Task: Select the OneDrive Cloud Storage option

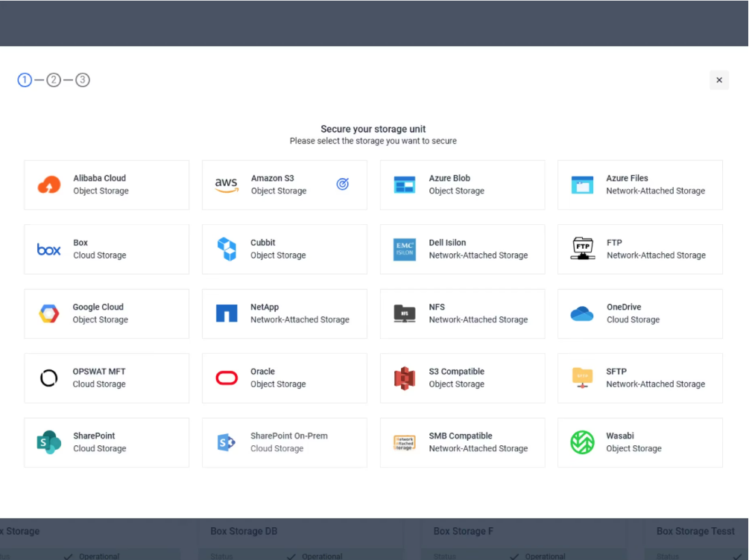Action: point(639,313)
